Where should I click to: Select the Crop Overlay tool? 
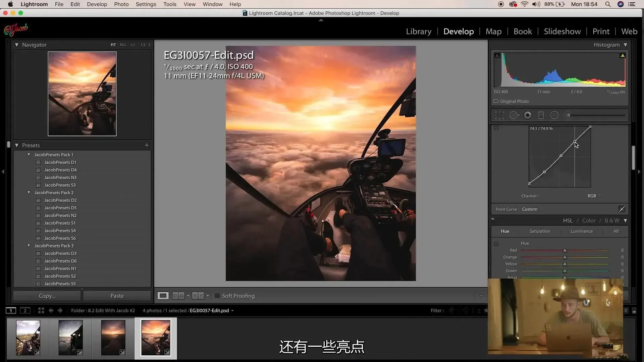coord(499,115)
